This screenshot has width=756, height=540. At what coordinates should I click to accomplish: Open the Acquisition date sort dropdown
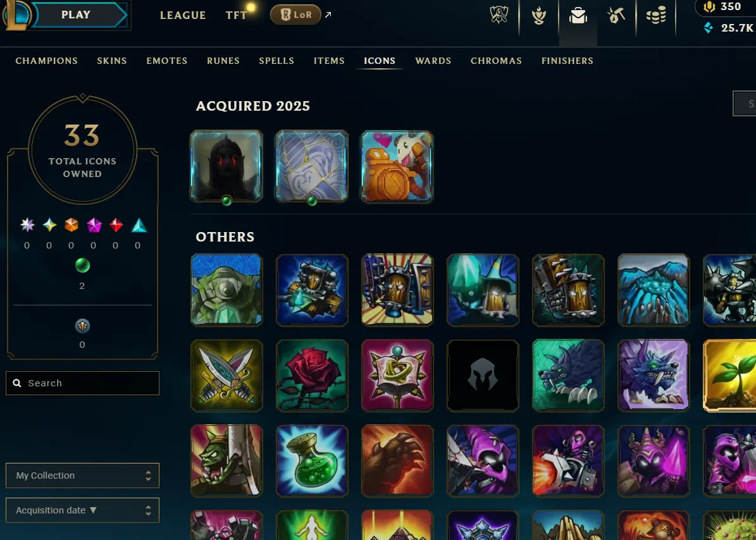82,510
